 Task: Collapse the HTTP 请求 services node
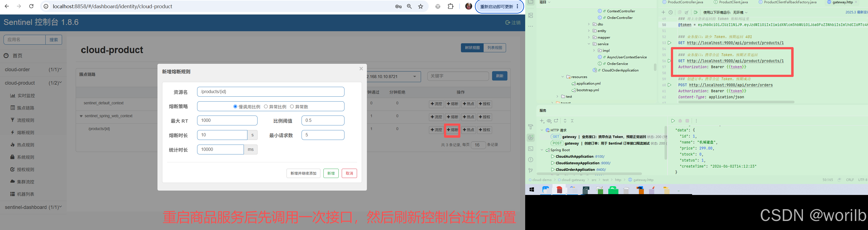[x=542, y=130]
